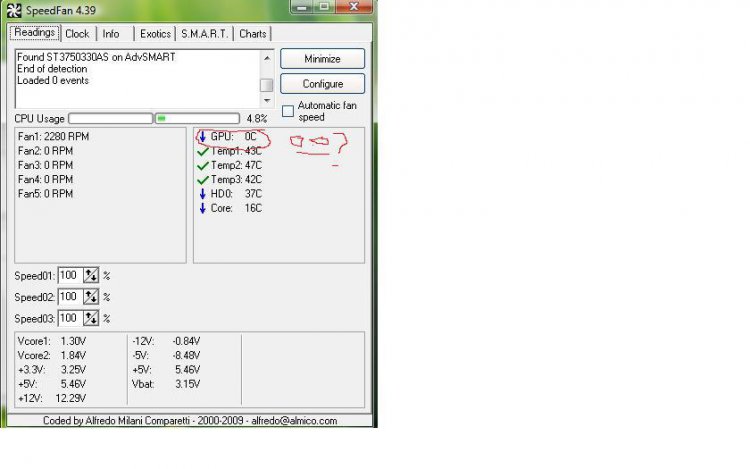Show the Charts tab

(253, 34)
